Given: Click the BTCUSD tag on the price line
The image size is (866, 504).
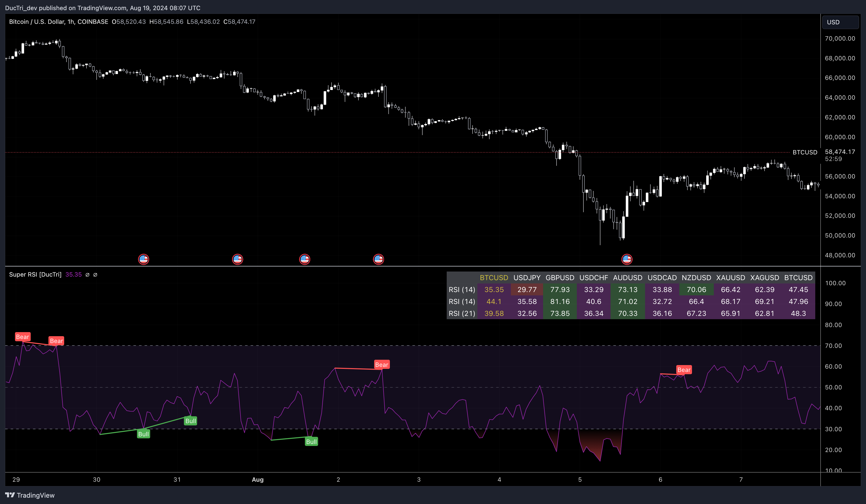Looking at the screenshot, I should [x=805, y=152].
